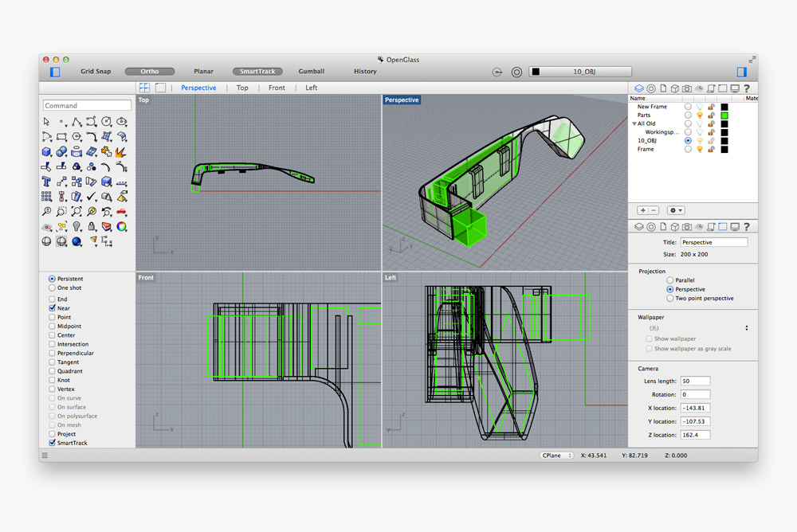
Task: Open the CPlane dropdown in status bar
Action: (x=556, y=456)
